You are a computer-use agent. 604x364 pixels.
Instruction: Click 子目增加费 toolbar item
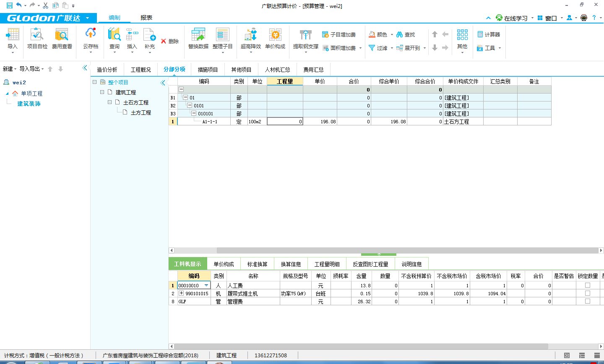339,35
